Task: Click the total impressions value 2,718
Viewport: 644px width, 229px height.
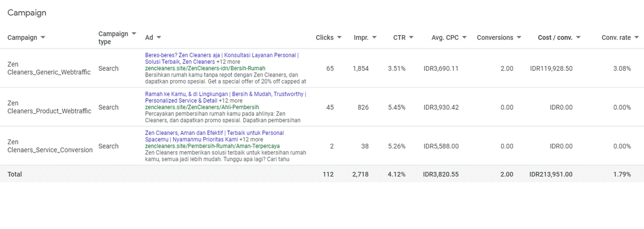Action: coord(360,174)
